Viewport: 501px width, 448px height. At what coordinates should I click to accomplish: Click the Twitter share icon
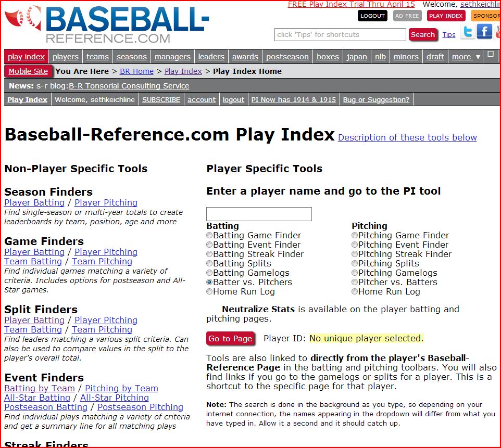(x=467, y=31)
